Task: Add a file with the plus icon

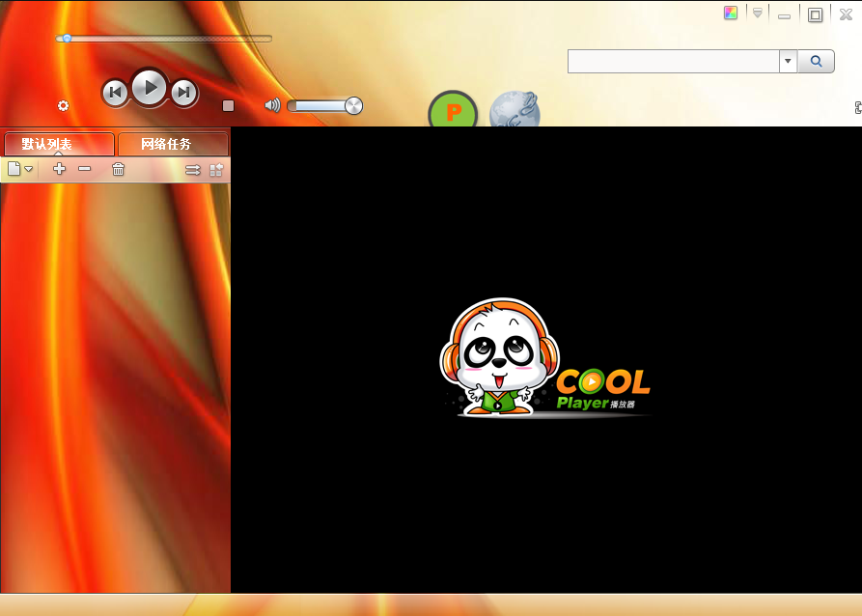Action: [x=59, y=169]
